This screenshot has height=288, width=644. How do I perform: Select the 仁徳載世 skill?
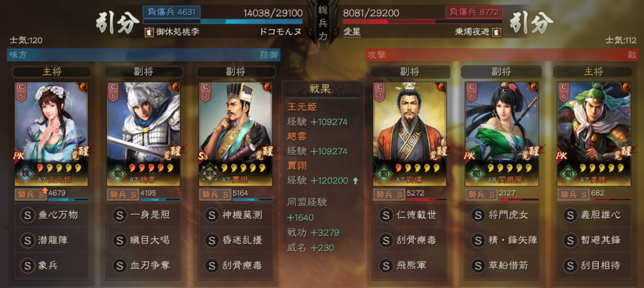[x=409, y=215]
